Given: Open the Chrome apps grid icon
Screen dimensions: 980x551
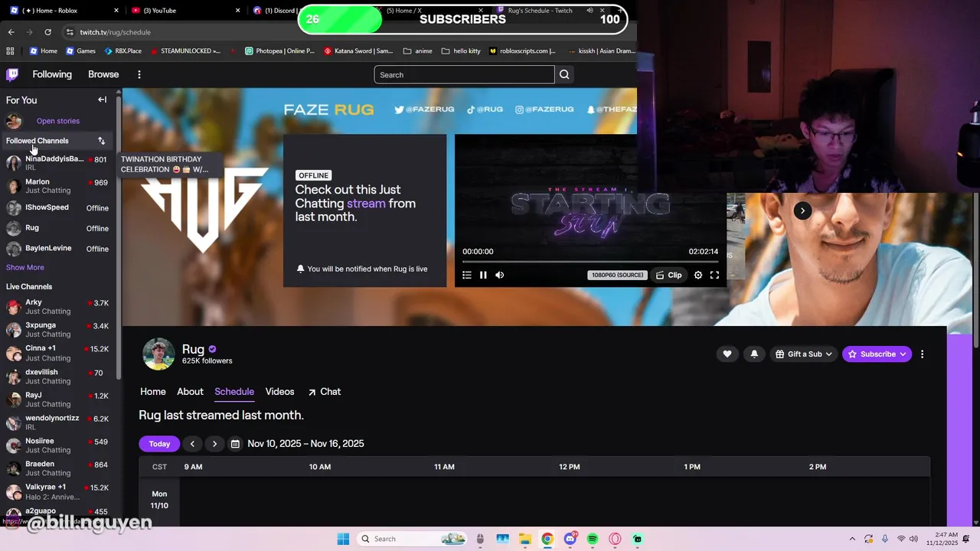Looking at the screenshot, I should [10, 51].
